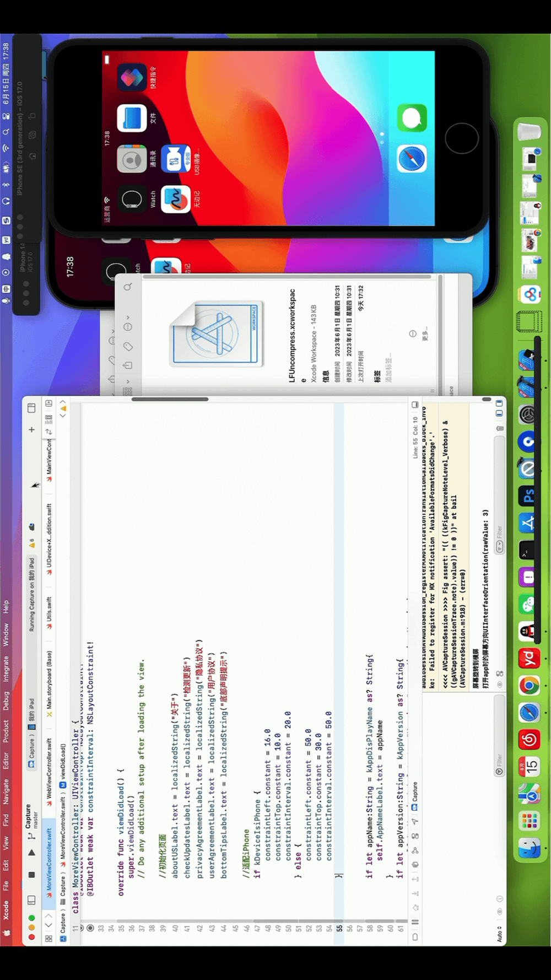Open the Xcode Library plus button
This screenshot has height=980, width=551.
pyautogui.click(x=31, y=429)
